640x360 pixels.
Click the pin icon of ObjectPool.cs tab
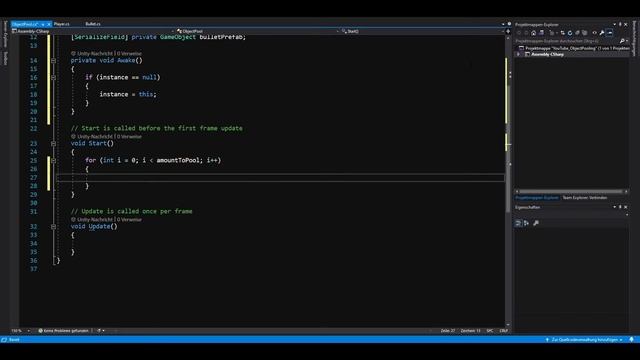[x=43, y=24]
